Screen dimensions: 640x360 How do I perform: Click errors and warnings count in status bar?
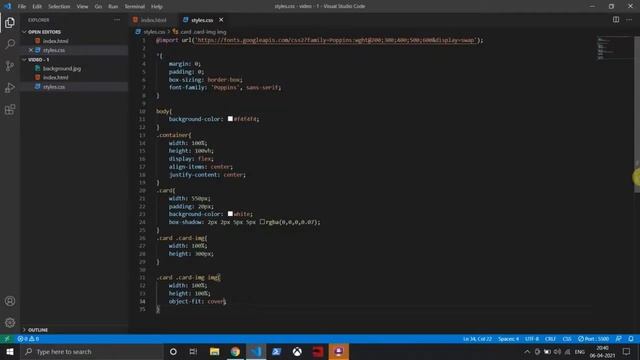coord(28,339)
